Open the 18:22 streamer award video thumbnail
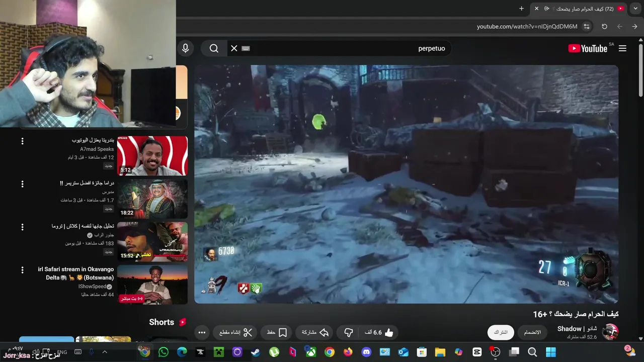The width and height of the screenshot is (644, 362). 152,199
